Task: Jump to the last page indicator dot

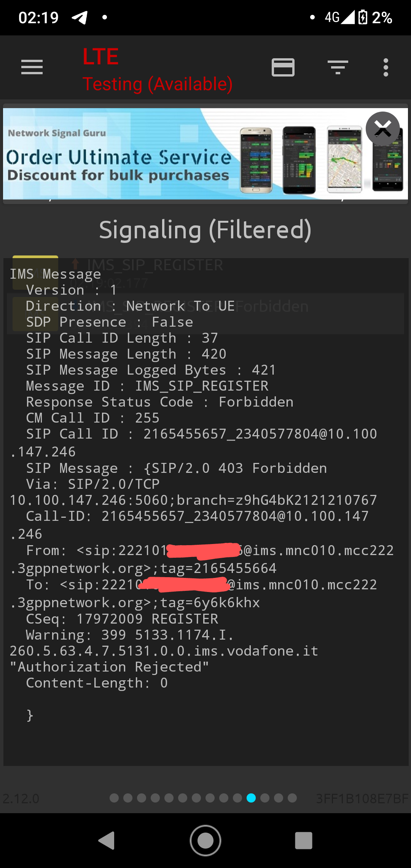Action: [292, 798]
